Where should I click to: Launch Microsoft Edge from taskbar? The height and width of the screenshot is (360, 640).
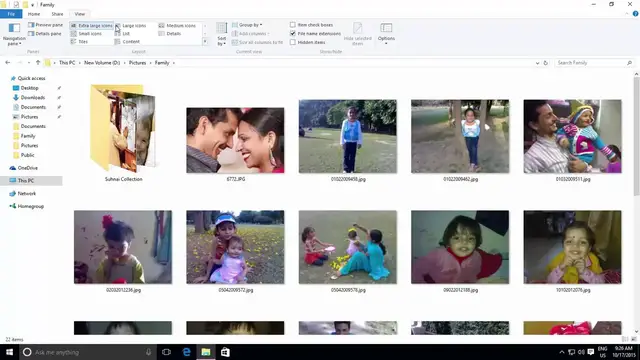pos(187,352)
